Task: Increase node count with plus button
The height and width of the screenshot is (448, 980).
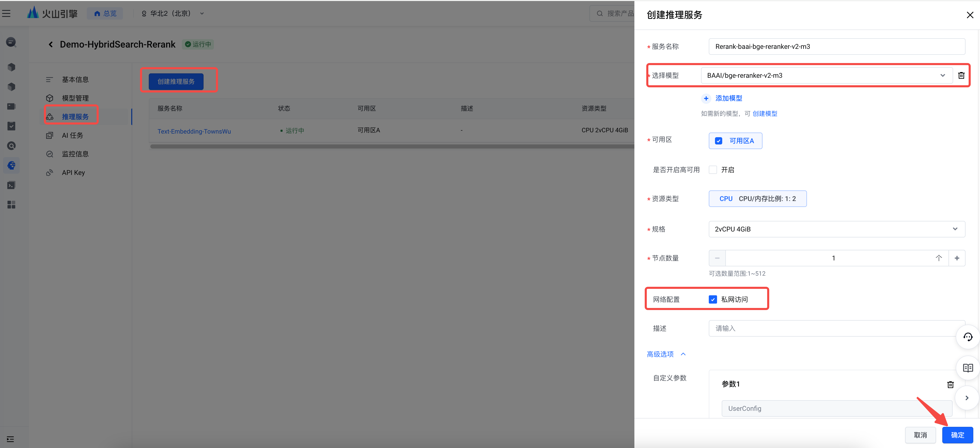Action: point(957,258)
